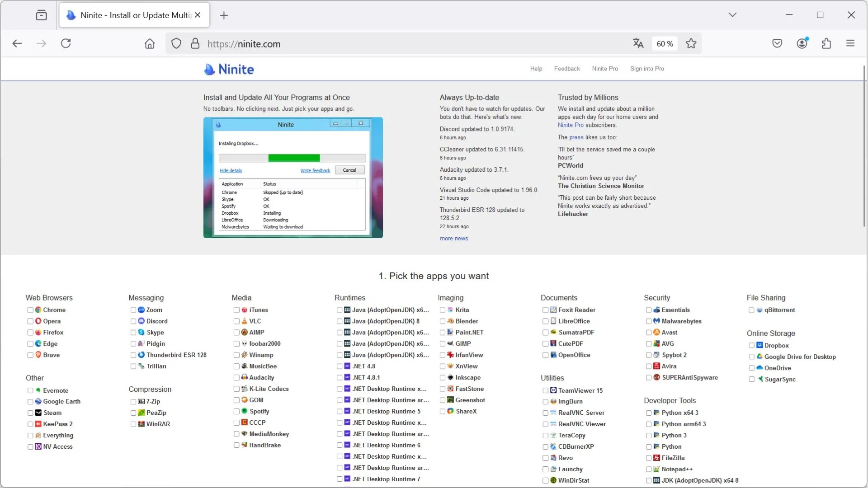Check the Google Drive for Desktop checkbox
This screenshot has height=488, width=868.
coord(751,357)
